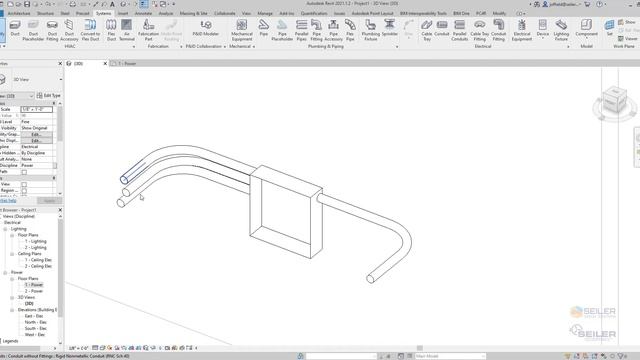Expand the HVAC panel settings arrow
This screenshot has width=640, height=360.
point(133,47)
